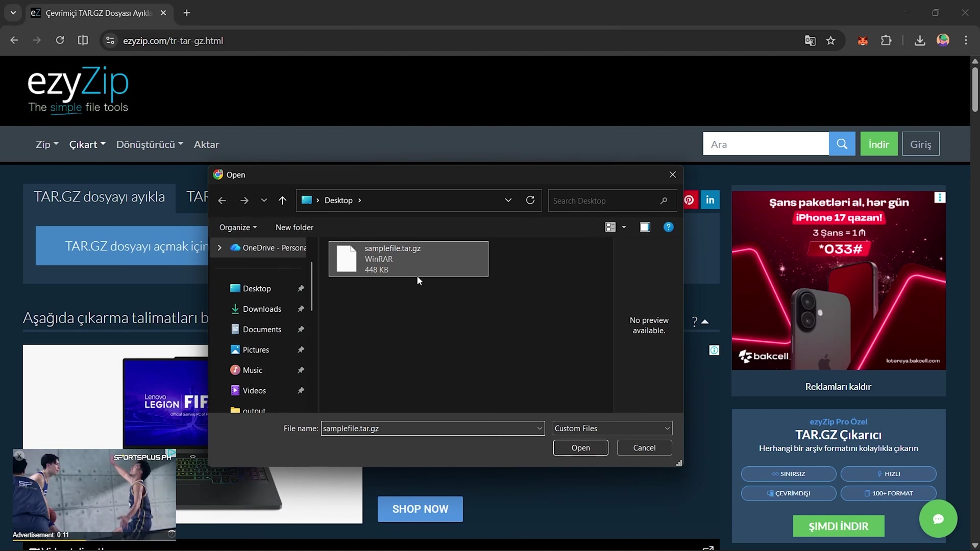Screen dimensions: 980x551
Task: Cancel the file dialog
Action: [x=644, y=448]
